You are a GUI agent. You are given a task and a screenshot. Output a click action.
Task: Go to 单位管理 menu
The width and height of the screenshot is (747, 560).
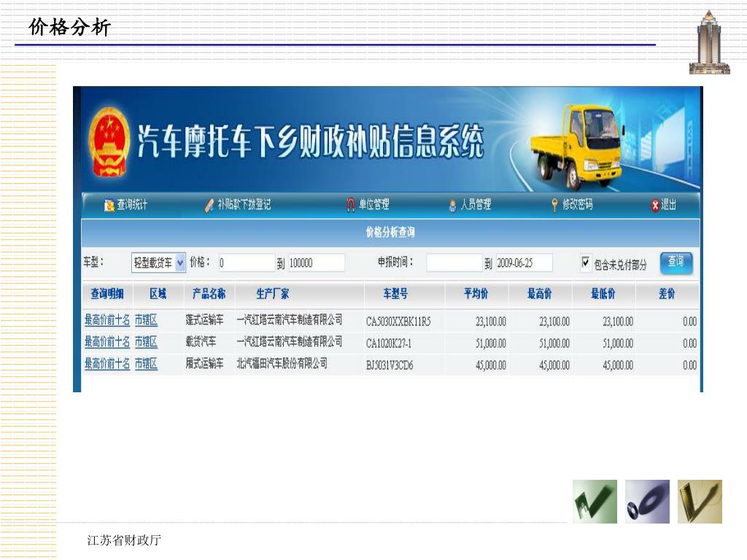click(x=374, y=205)
